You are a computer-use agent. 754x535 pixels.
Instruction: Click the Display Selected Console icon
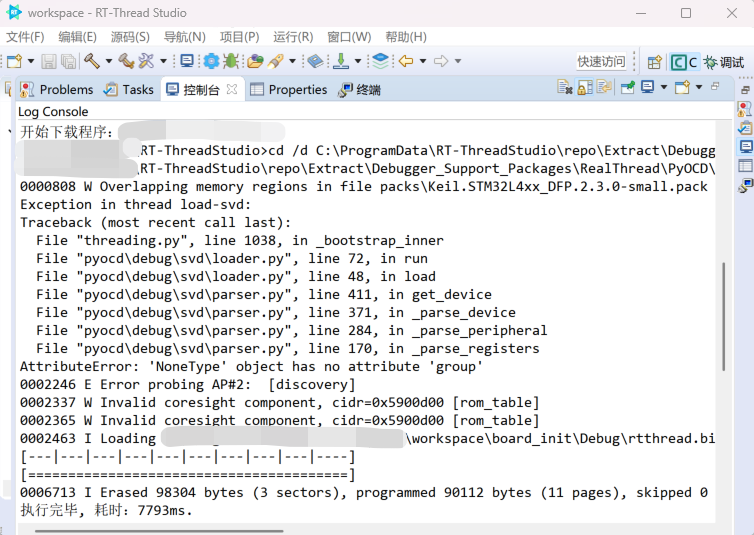point(648,87)
